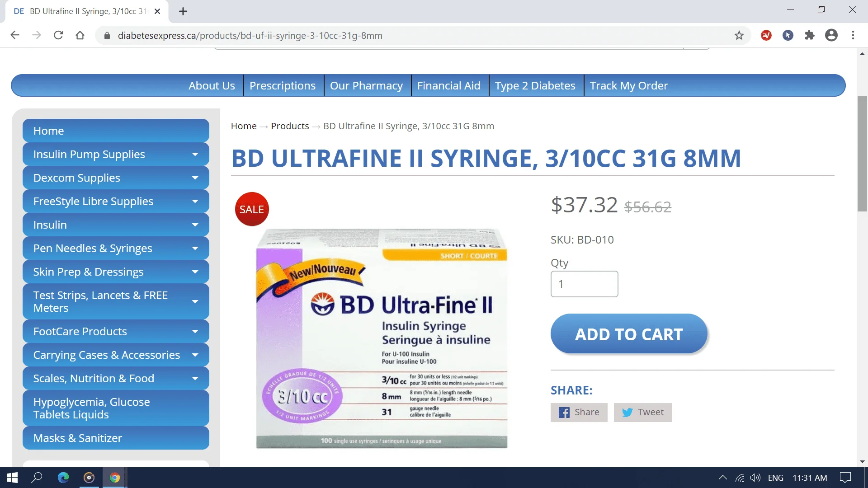Click the SKU: BD-010 text
868x488 pixels.
coord(582,240)
